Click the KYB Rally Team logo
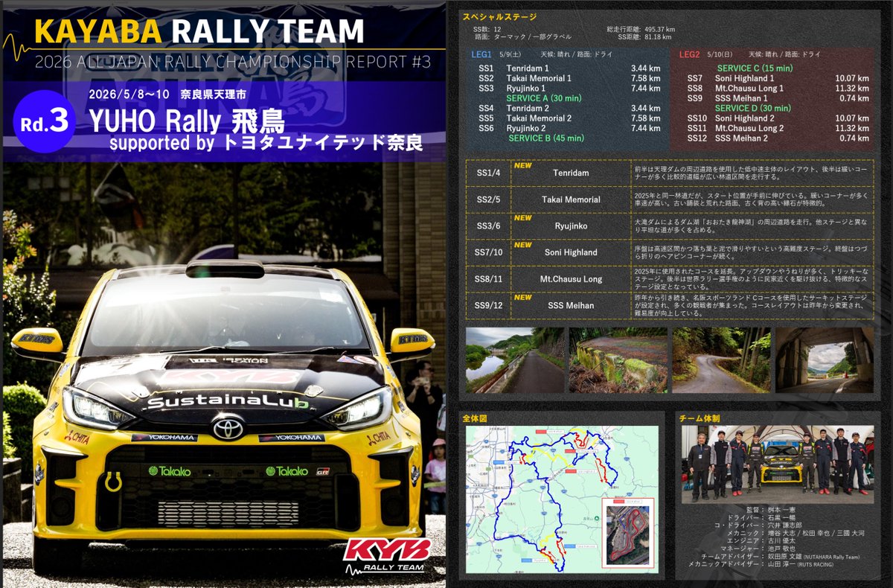Screen dimensions: 893x588 tap(385, 555)
